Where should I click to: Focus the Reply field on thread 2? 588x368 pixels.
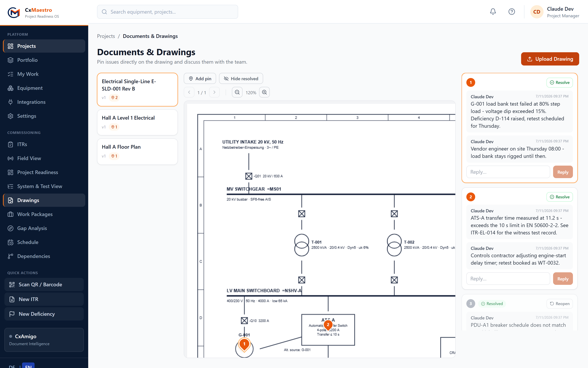click(x=508, y=279)
